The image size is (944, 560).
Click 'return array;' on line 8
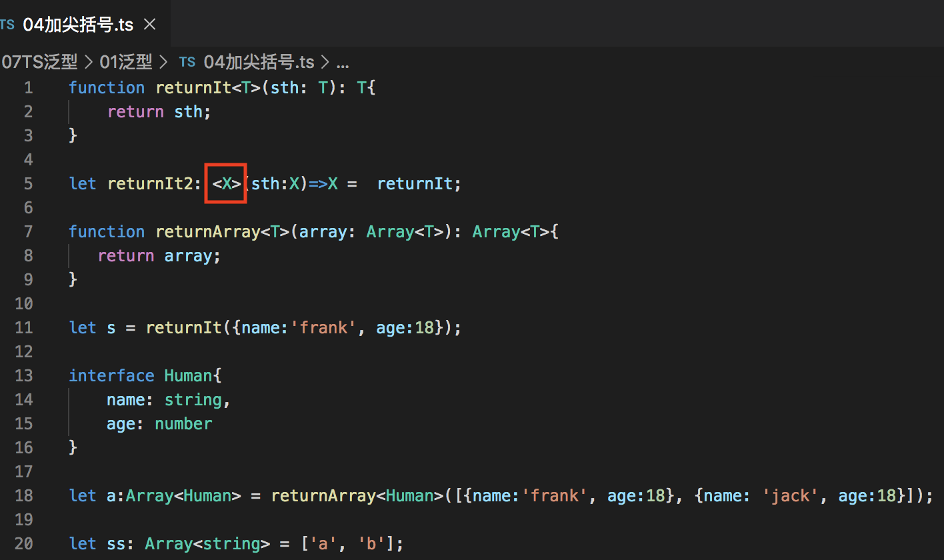coord(159,255)
